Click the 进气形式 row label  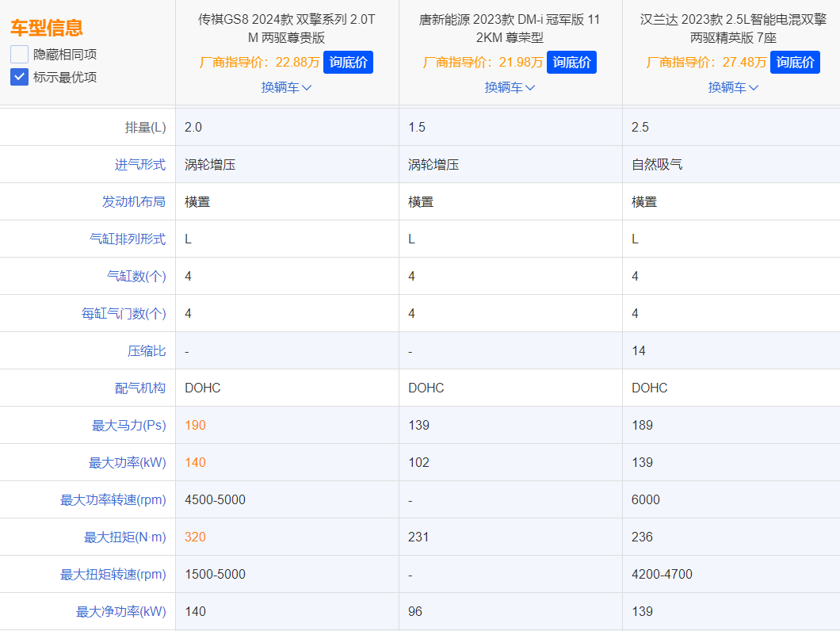click(141, 164)
